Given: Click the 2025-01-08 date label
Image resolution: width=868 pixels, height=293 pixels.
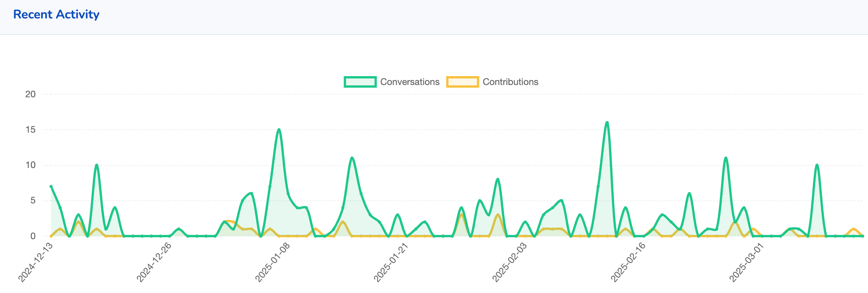Looking at the screenshot, I should 273,262.
